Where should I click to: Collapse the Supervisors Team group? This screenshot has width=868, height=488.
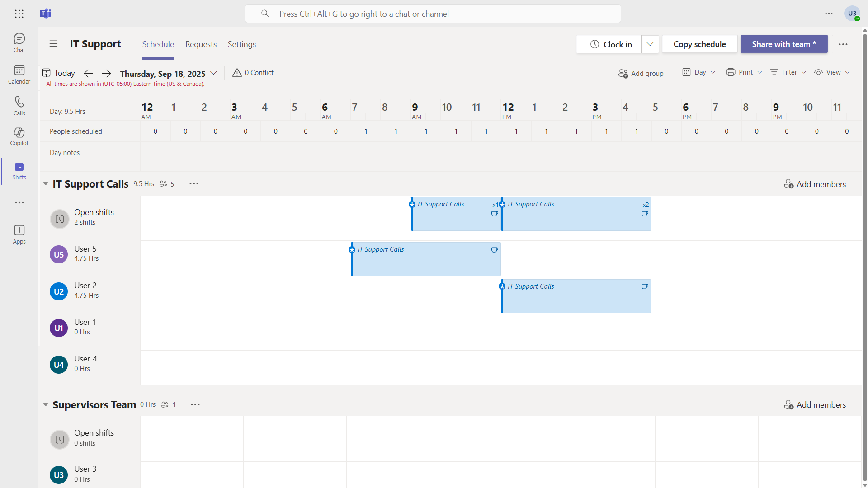(x=46, y=404)
